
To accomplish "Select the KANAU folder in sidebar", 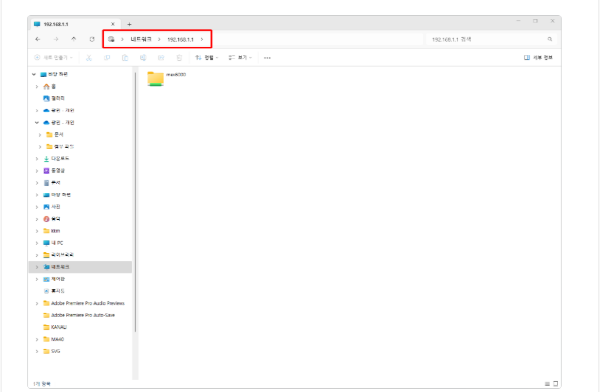I will [x=59, y=327].
